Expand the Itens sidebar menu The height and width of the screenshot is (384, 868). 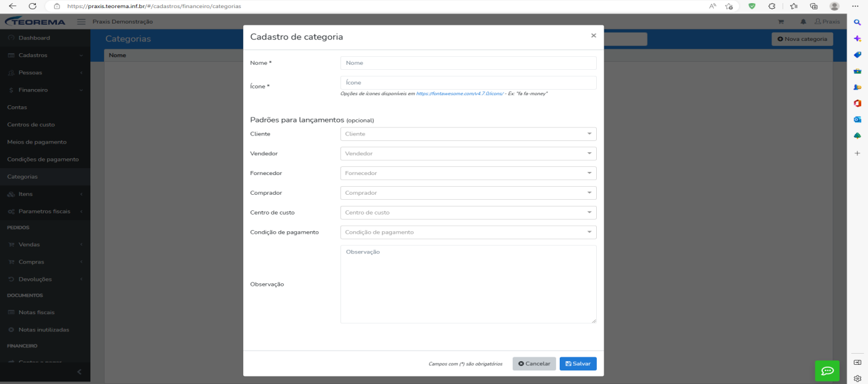[x=45, y=194]
